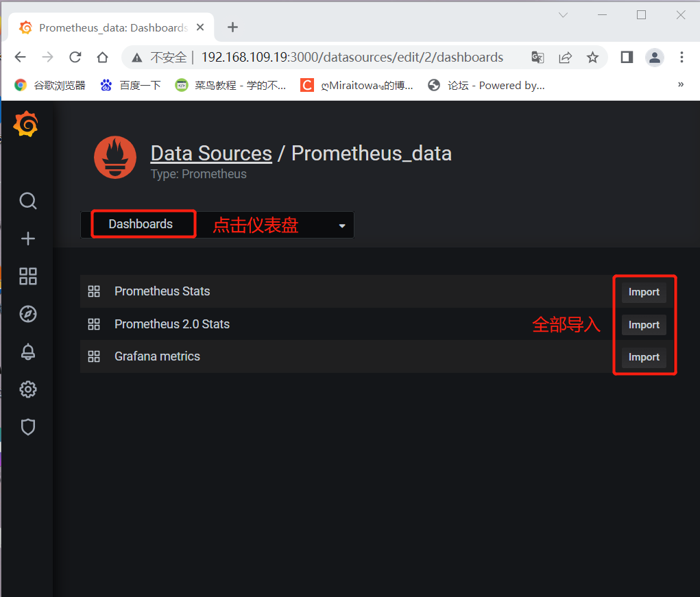Import the Grafana metrics dashboard
Viewport: 700px width, 597px height.
click(644, 357)
